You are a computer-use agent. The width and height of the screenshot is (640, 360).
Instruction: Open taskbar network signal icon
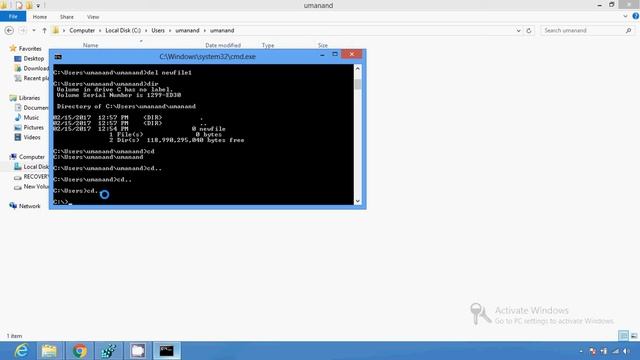[x=616, y=351]
